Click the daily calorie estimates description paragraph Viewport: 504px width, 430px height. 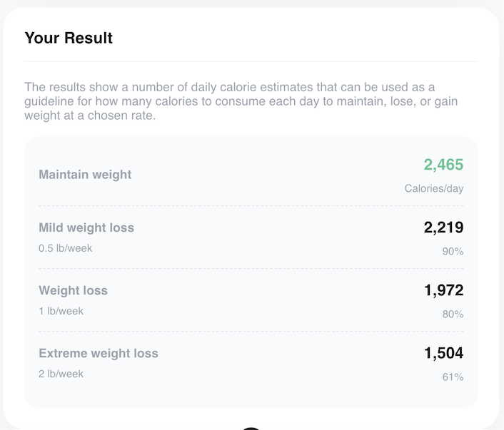click(x=241, y=101)
